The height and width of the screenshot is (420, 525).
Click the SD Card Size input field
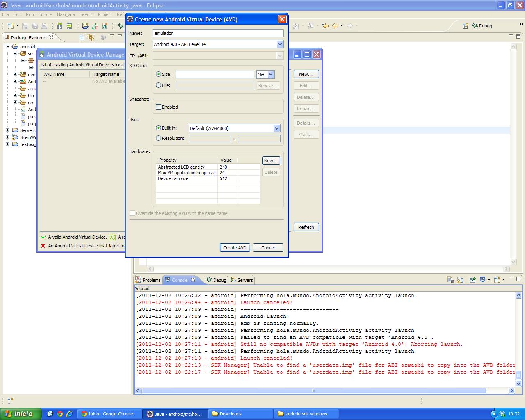point(215,75)
